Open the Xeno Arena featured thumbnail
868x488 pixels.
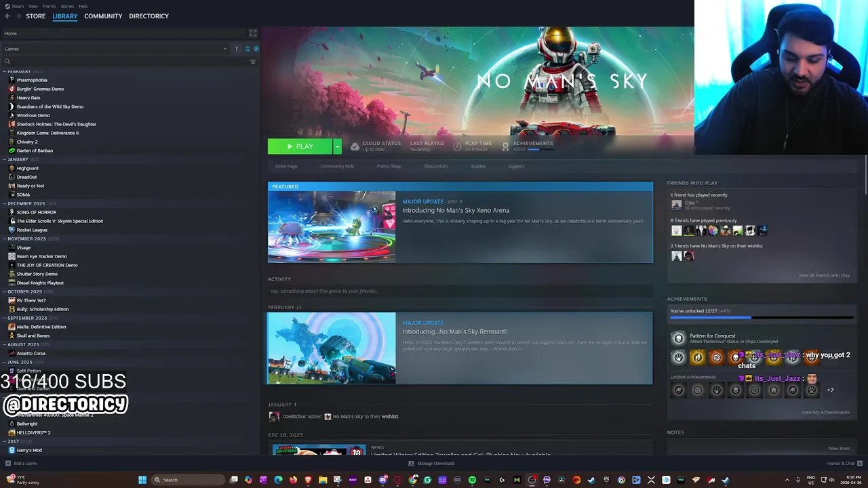pyautogui.click(x=332, y=226)
